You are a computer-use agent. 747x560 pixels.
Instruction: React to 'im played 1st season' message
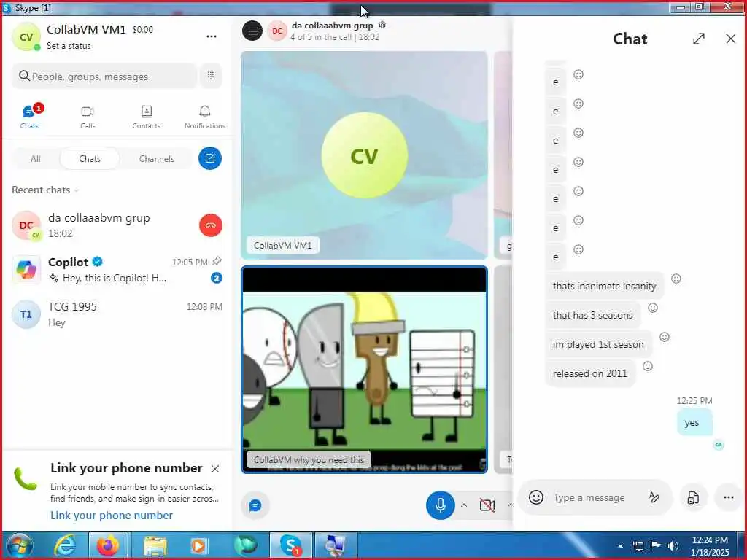[x=664, y=337]
